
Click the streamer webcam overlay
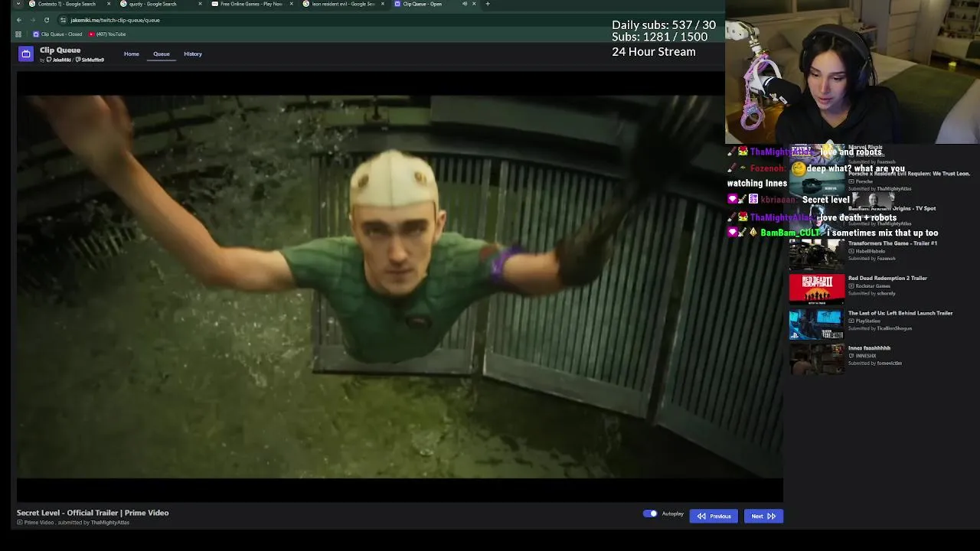tap(852, 72)
